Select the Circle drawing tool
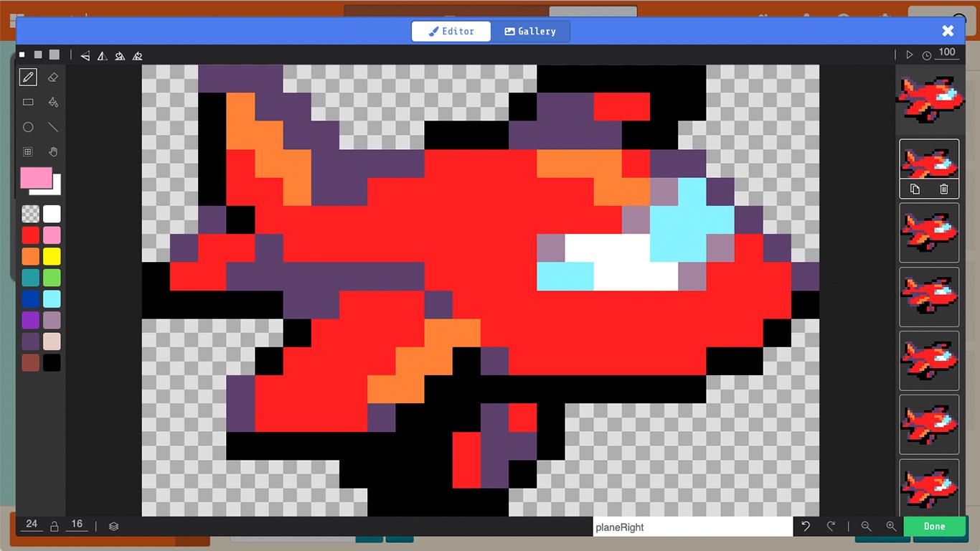 [x=28, y=127]
